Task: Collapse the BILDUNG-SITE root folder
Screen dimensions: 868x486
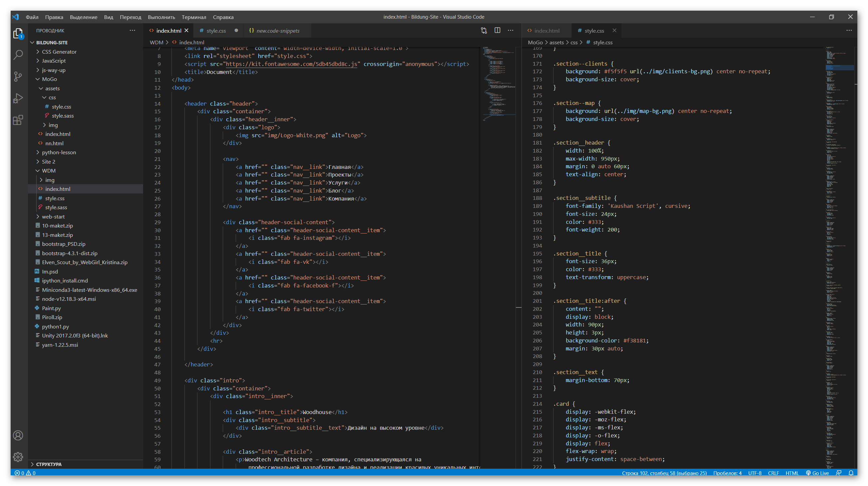Action: pos(52,43)
